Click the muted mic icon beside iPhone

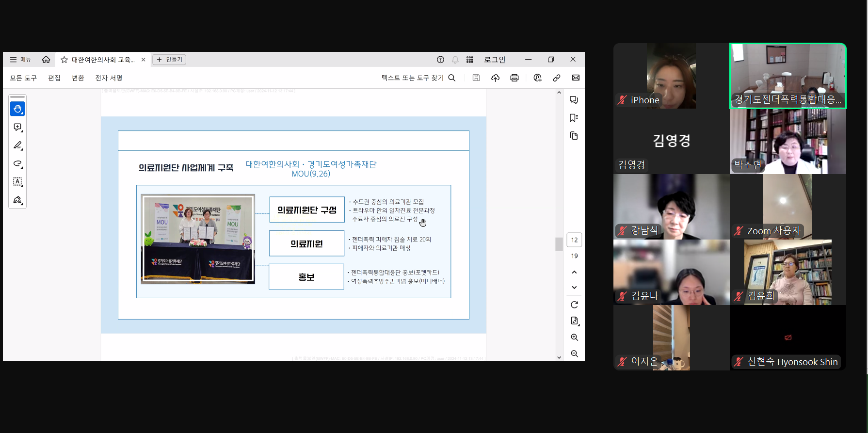(x=622, y=100)
